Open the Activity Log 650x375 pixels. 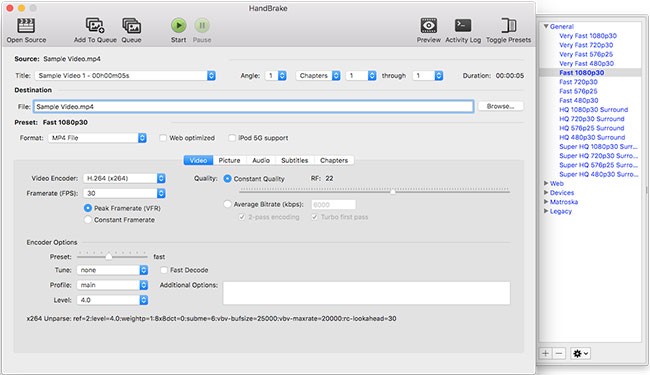point(463,26)
